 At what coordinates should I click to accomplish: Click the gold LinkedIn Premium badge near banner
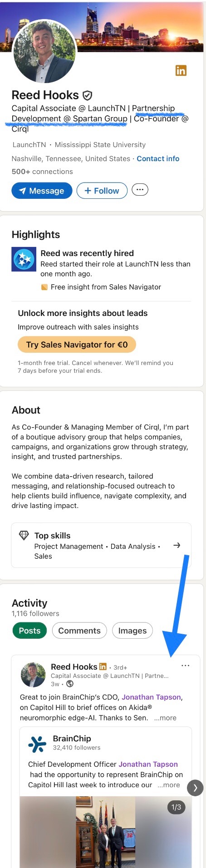click(181, 70)
